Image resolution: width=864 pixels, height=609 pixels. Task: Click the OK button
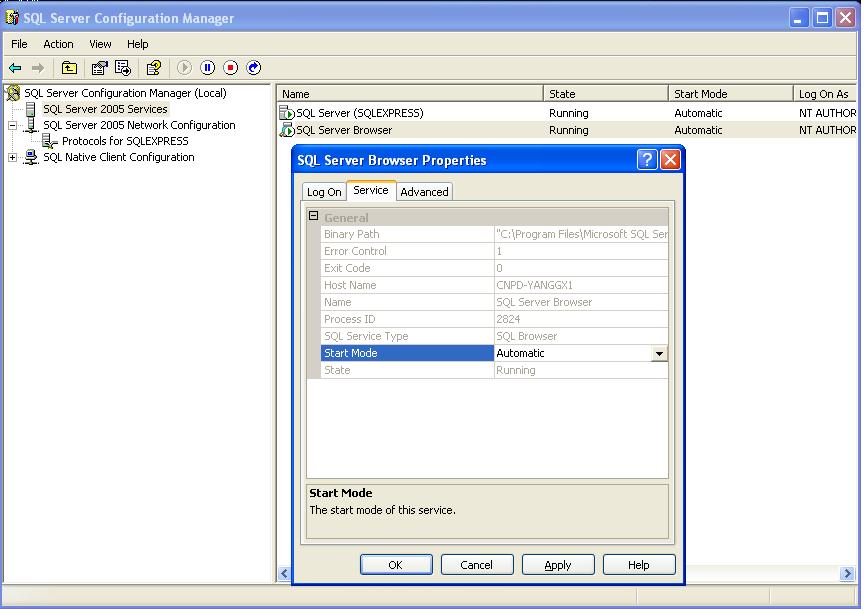pos(395,565)
